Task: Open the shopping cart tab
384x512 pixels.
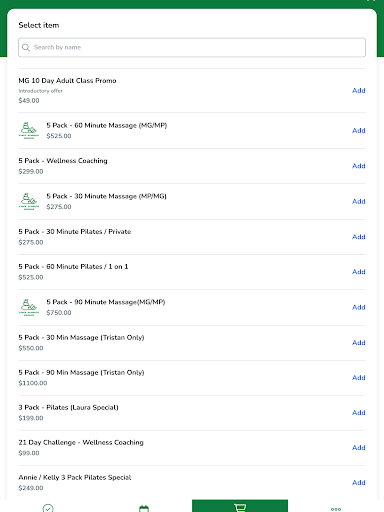Action: pos(240,507)
